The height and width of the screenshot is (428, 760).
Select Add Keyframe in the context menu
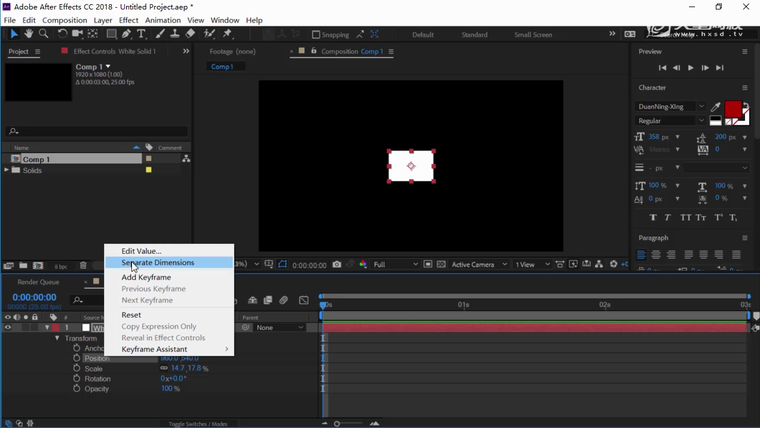pyautogui.click(x=146, y=277)
